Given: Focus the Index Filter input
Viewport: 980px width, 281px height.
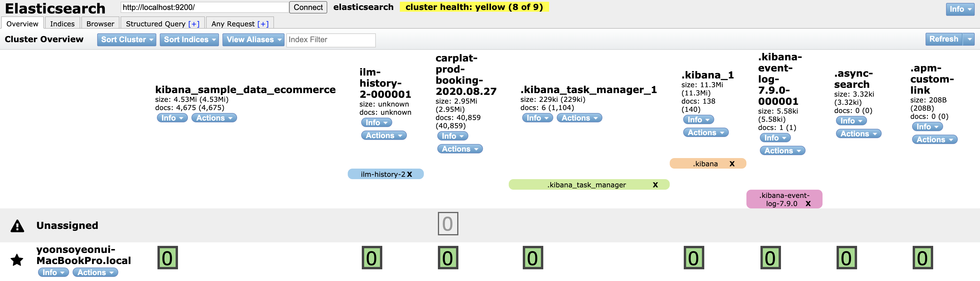Looking at the screenshot, I should coord(331,40).
